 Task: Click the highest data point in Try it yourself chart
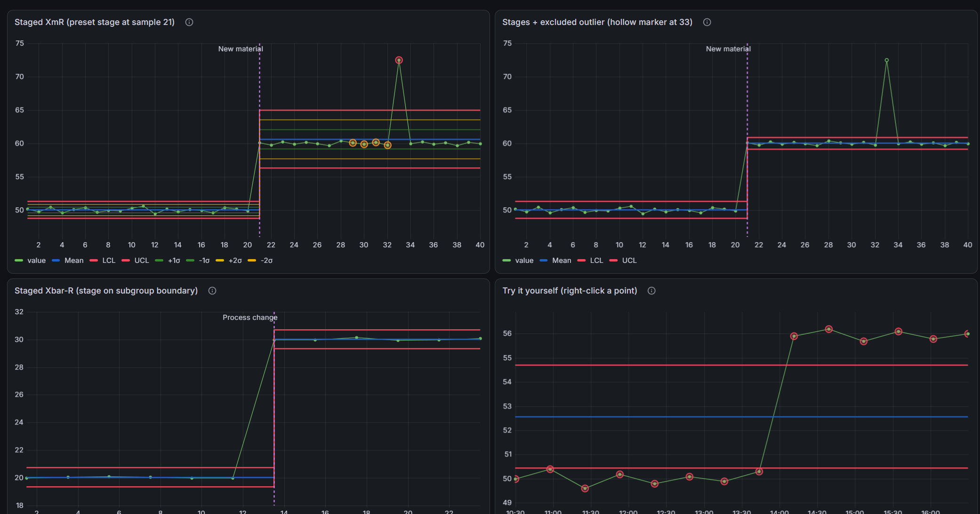[829, 329]
